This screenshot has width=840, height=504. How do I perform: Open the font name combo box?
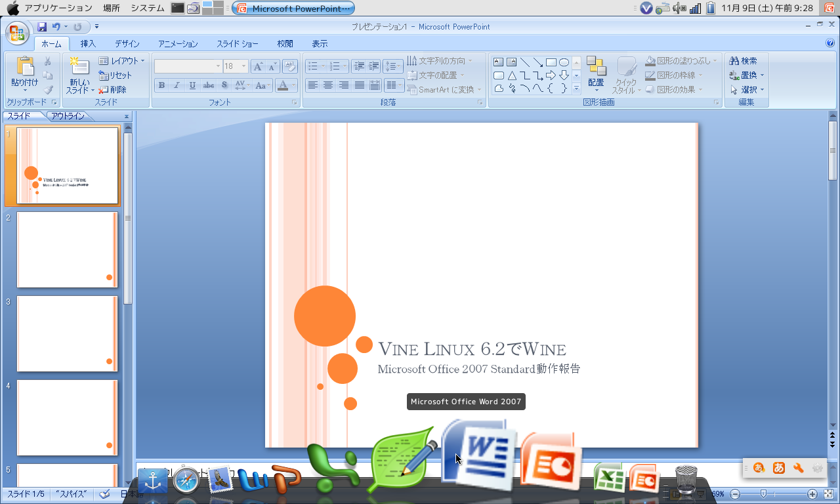pos(188,66)
